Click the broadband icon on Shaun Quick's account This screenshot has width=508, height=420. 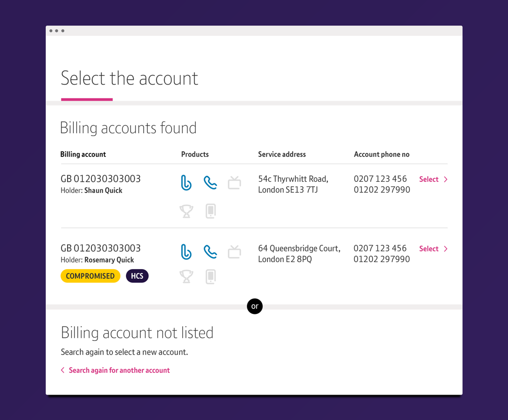click(x=186, y=182)
